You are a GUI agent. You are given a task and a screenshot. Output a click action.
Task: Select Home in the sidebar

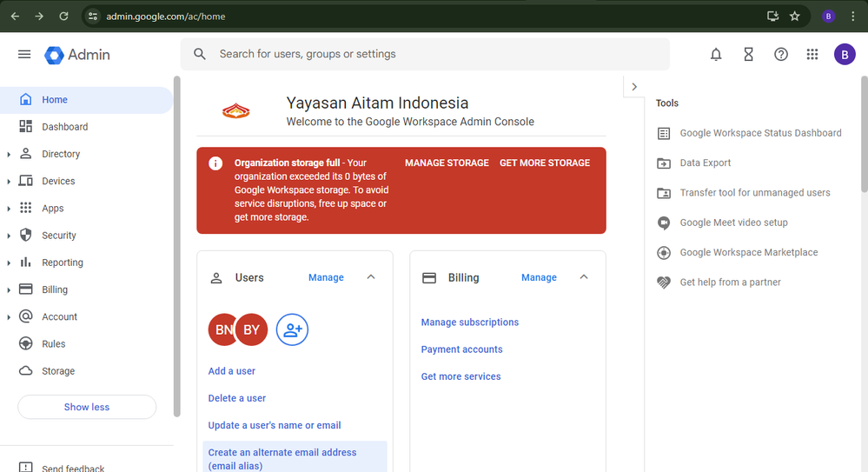click(x=87, y=100)
